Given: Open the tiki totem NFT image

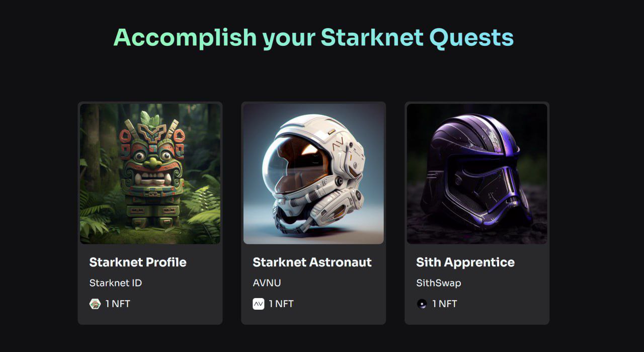Looking at the screenshot, I should tap(150, 174).
